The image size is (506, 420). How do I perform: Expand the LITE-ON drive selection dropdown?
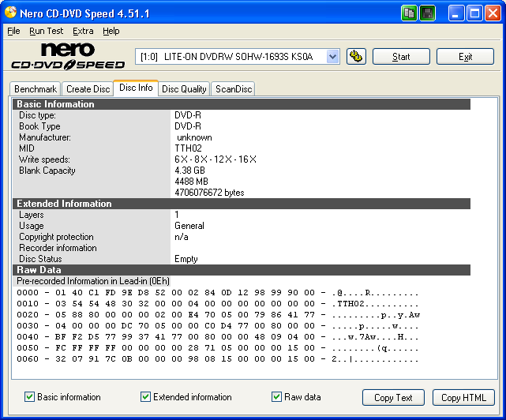[332, 56]
